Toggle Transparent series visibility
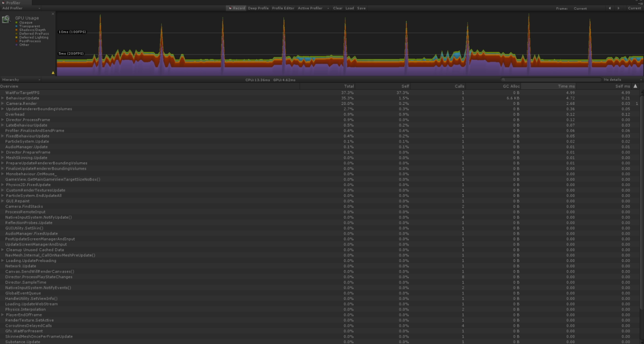 17,26
